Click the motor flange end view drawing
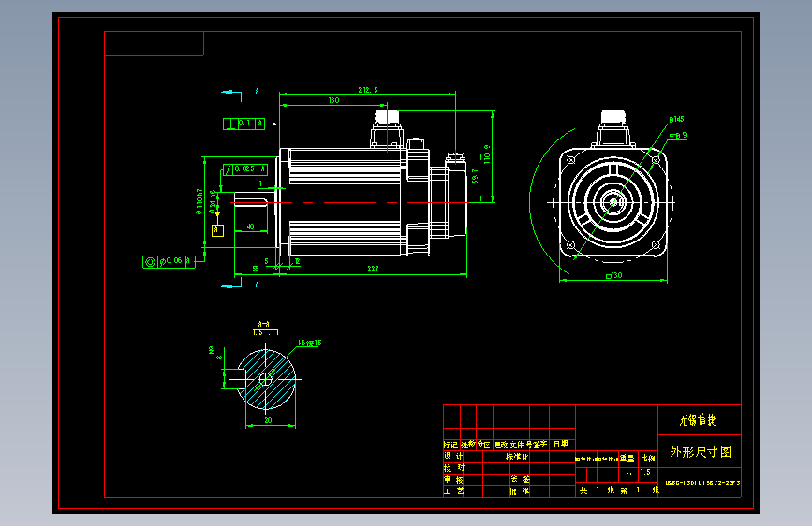812x526 pixels. coord(613,202)
